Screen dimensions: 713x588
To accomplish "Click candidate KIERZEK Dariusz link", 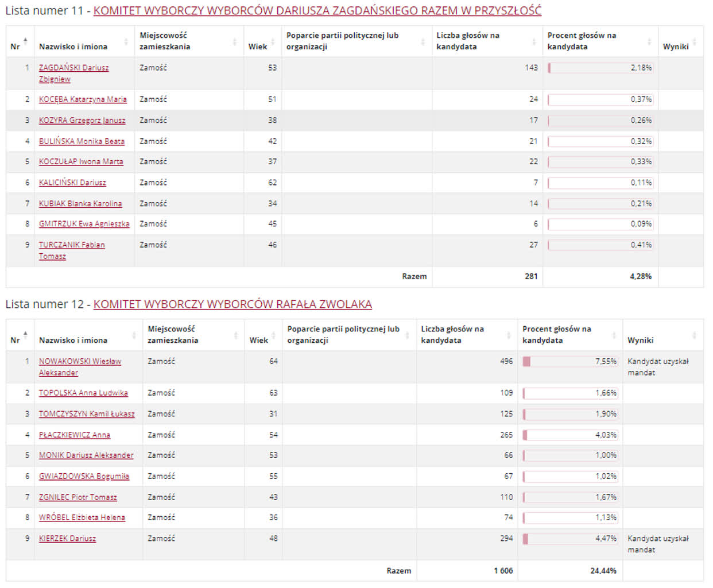I will [67, 539].
